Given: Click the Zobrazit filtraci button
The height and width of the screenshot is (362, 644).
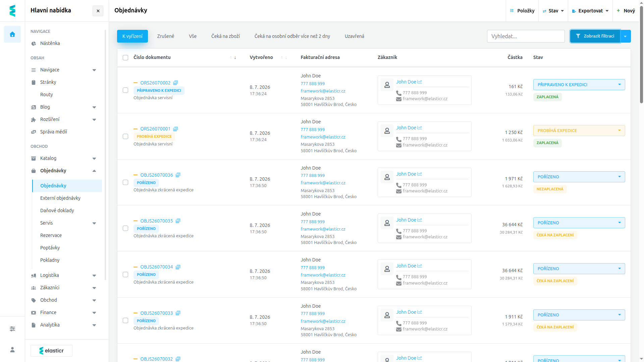Looking at the screenshot, I should tap(595, 36).
